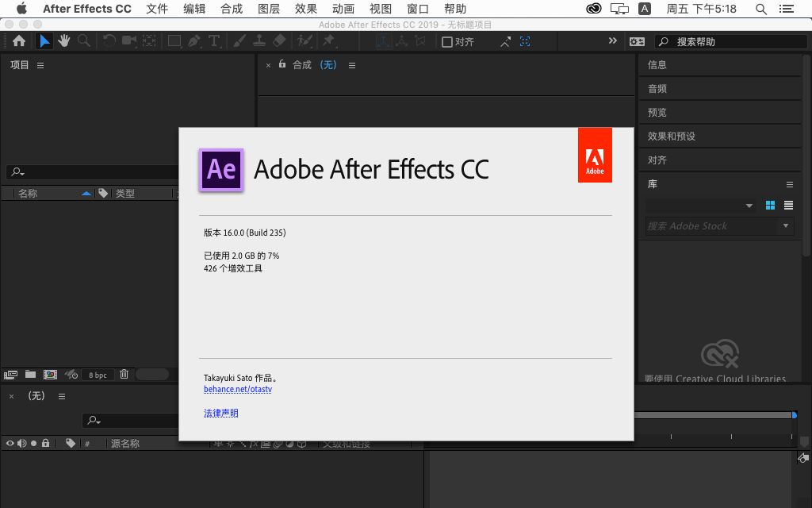
Task: Click the snap collapse-arrow icon beside 对齐
Action: 505,41
